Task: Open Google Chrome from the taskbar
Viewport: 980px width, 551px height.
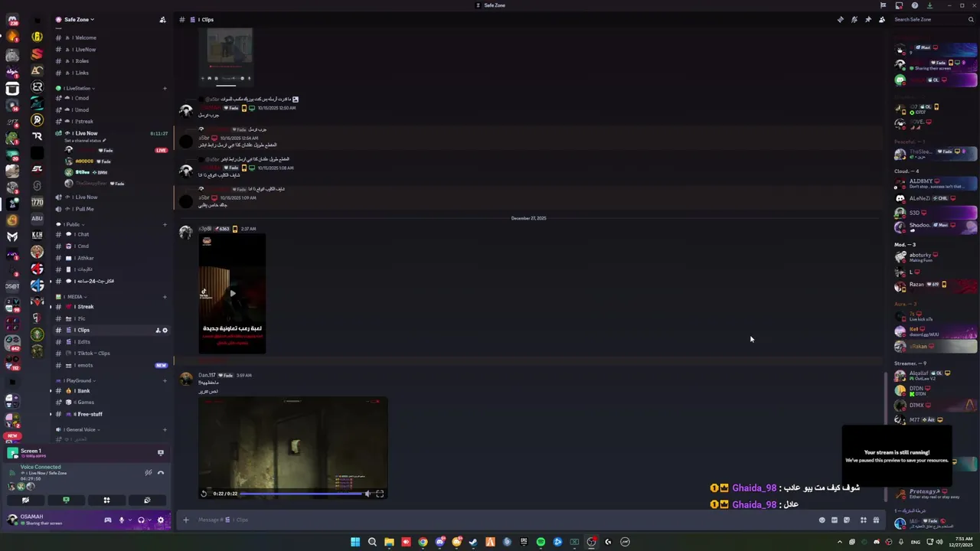Action: click(423, 542)
